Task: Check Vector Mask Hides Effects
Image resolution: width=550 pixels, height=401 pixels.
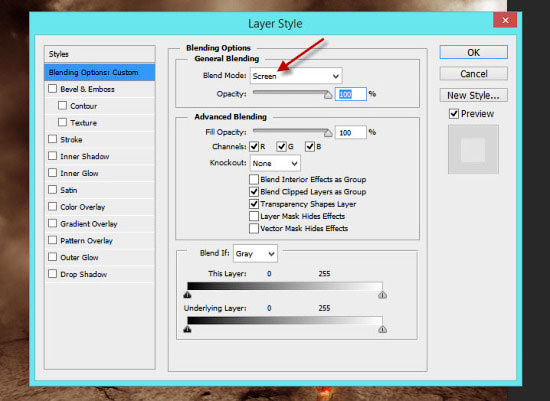Action: 254,228
